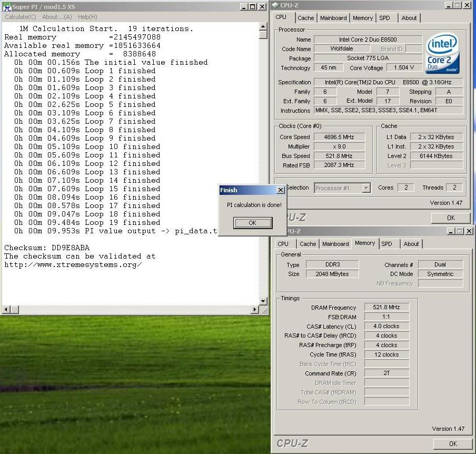The height and width of the screenshot is (454, 476).
Task: Click the Core Speed value 4696.5 MHz
Action: (339, 137)
